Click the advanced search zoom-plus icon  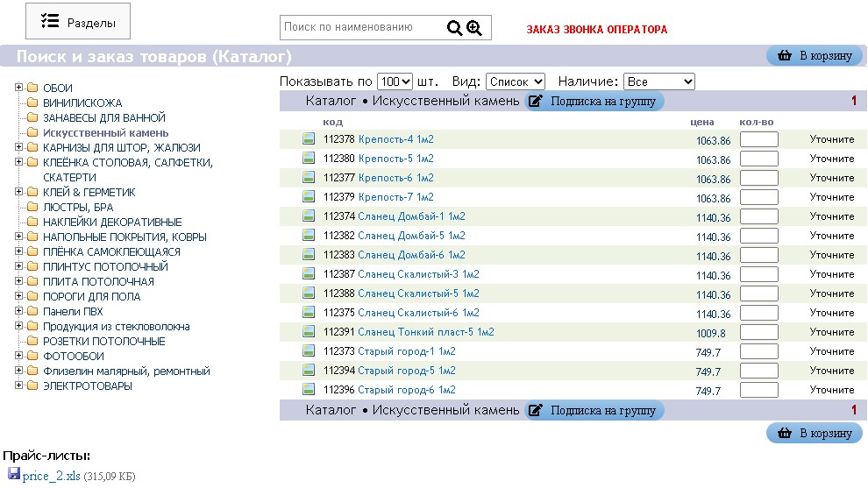(x=474, y=28)
